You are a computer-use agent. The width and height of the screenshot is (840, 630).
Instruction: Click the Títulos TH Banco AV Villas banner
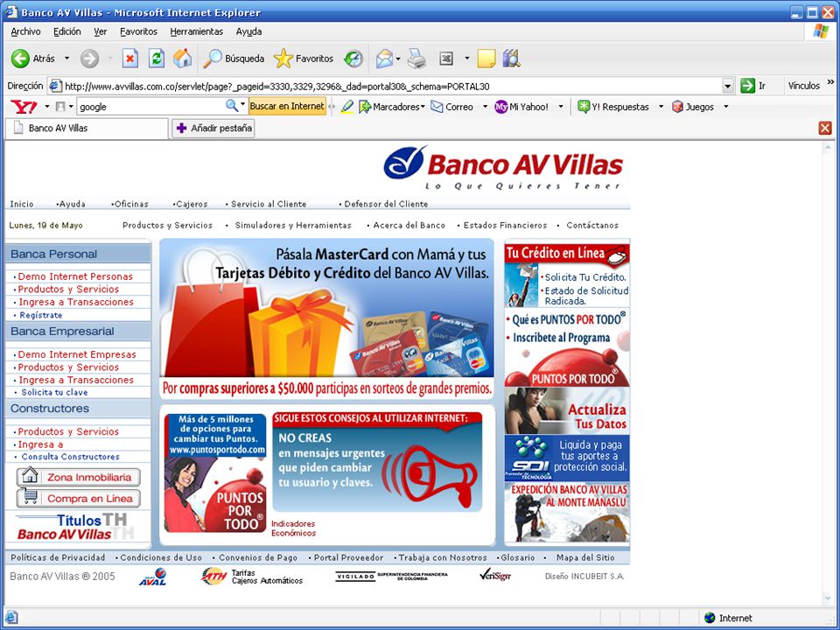(75, 527)
